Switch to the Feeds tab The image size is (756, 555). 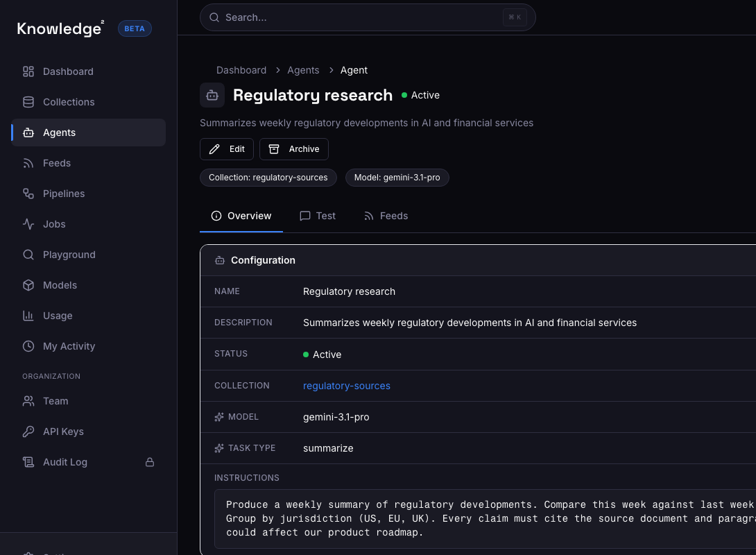point(386,216)
